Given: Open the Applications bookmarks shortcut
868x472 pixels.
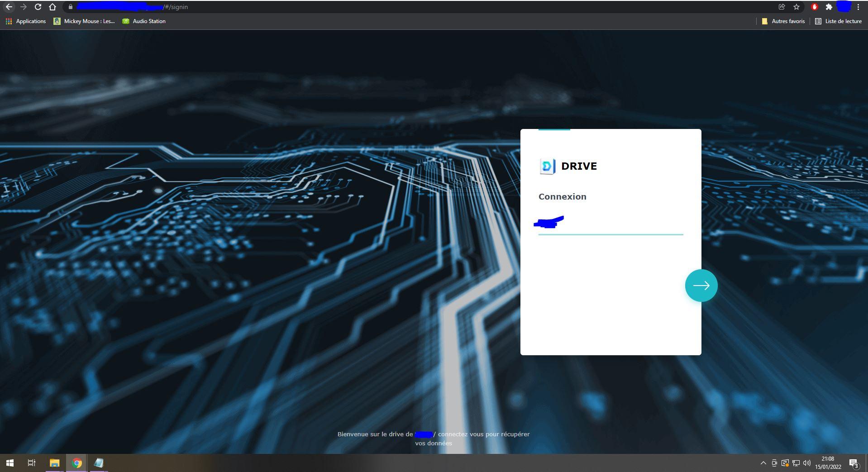Looking at the screenshot, I should 26,21.
